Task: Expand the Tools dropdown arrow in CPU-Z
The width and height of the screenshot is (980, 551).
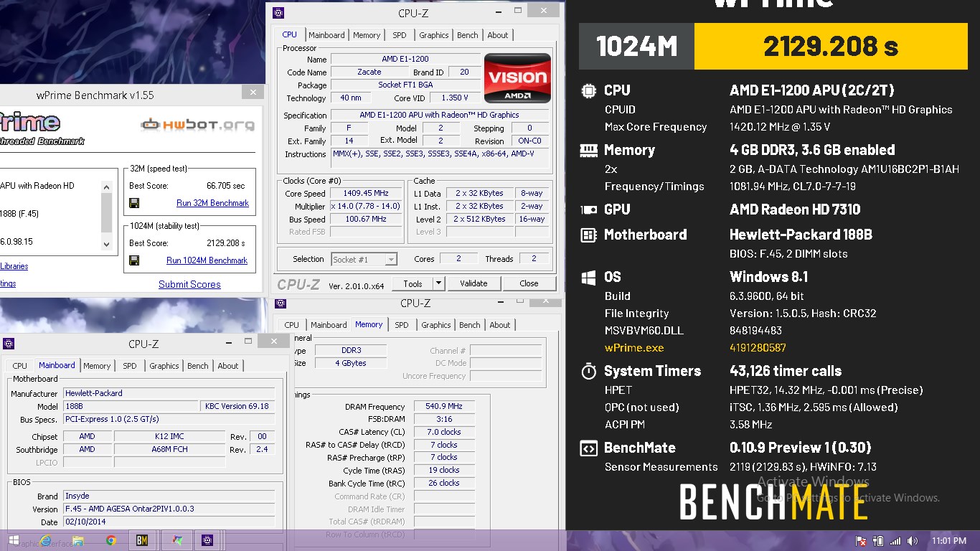Action: click(439, 283)
